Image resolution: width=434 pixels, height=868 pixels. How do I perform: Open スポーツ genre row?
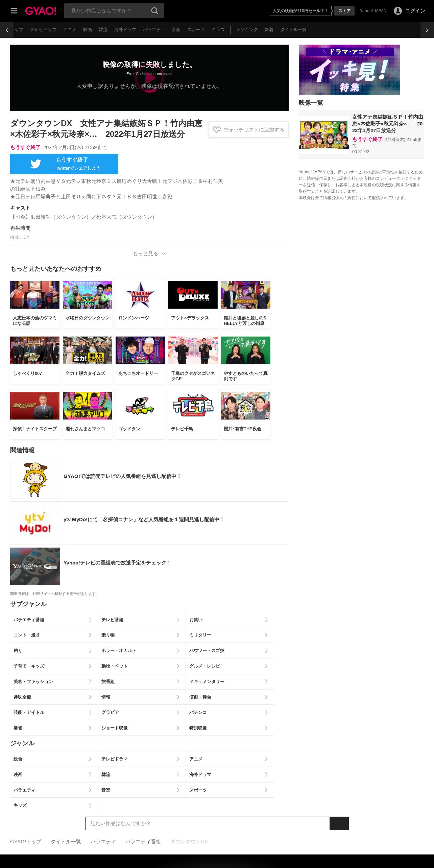(x=230, y=790)
